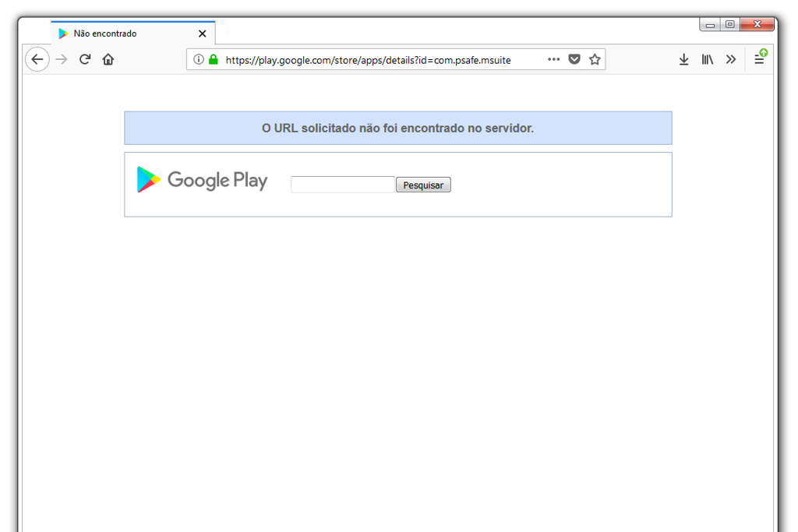Navigate back with the back arrow
This screenshot has width=798, height=532.
click(37, 59)
